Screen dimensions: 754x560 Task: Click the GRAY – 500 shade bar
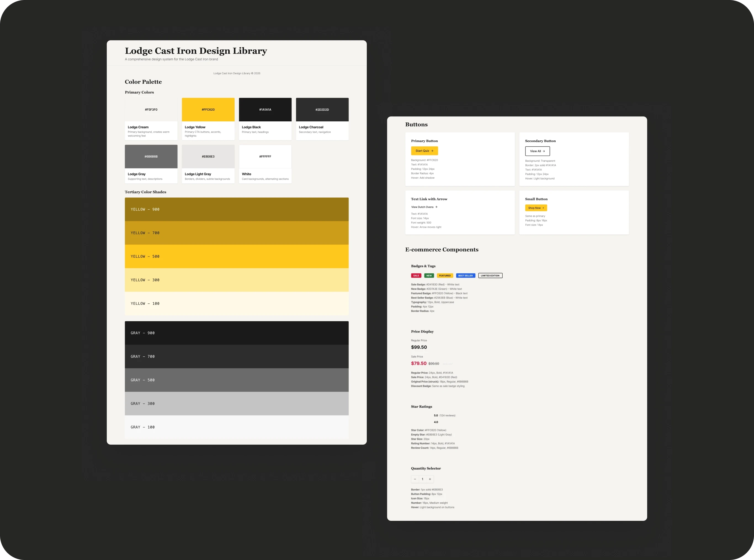pyautogui.click(x=237, y=380)
